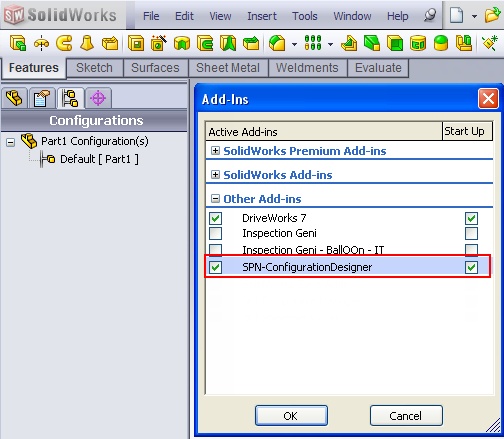Switch to the Weldments tab

coord(307,68)
